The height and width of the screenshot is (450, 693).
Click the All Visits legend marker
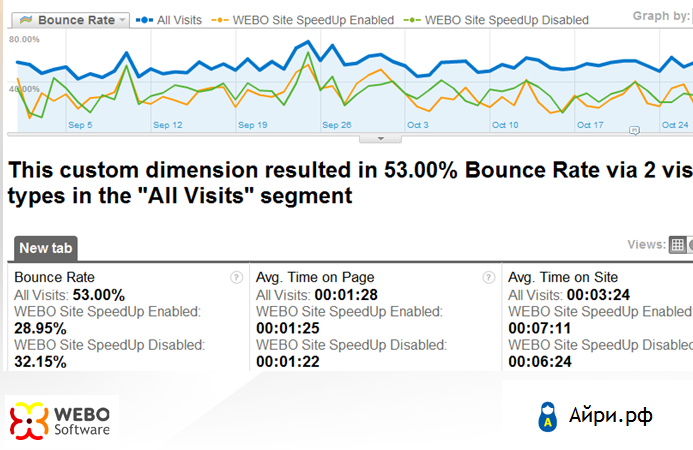point(144,20)
